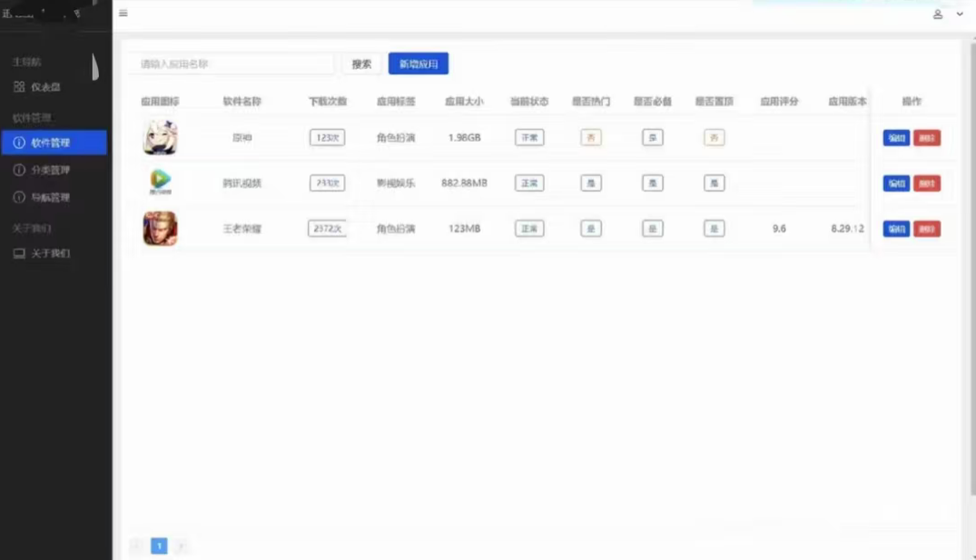This screenshot has width=976, height=560.
Task: Toggle 是否必备 status for 王者荣耀
Action: (652, 228)
